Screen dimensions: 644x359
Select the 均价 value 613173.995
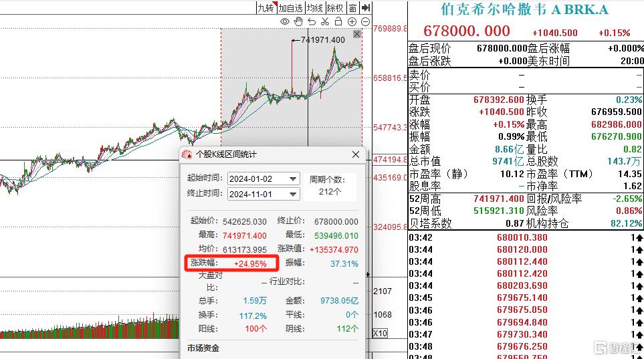click(245, 250)
